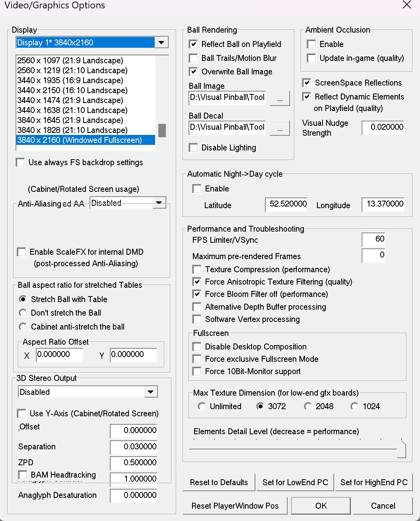The image size is (420, 521).
Task: Enable the Automatic Night->Day cycle
Action: (196, 188)
